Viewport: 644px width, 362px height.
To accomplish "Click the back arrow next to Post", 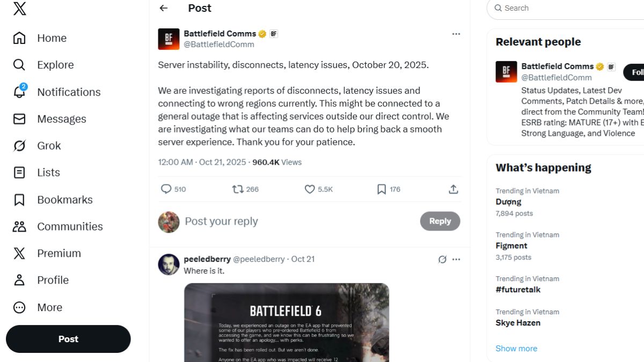I will 164,8.
